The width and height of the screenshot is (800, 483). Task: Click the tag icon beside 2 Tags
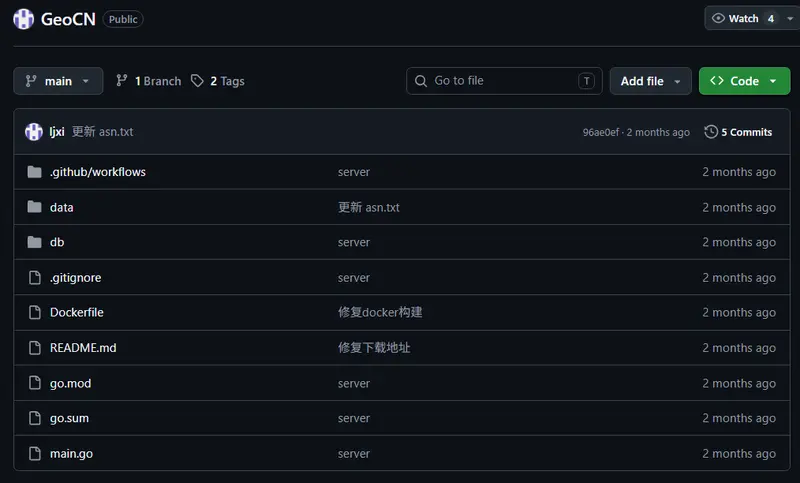coord(197,81)
